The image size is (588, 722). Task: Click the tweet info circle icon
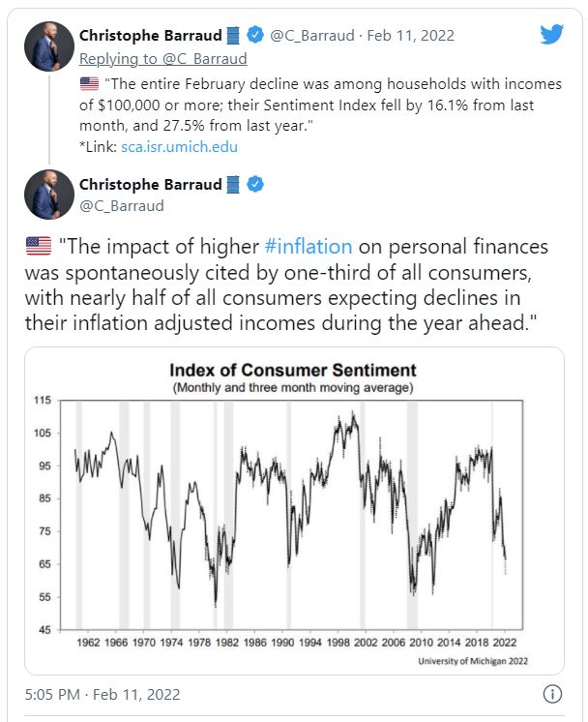tap(552, 694)
